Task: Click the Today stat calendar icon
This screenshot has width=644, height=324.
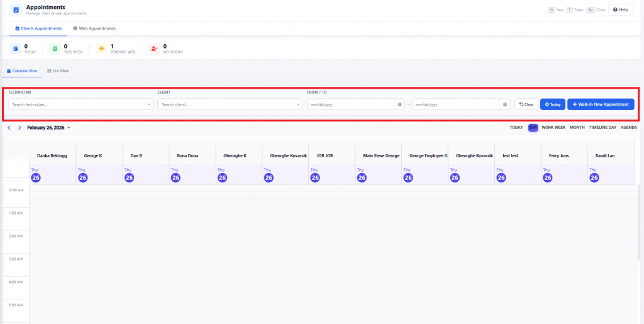Action: click(15, 48)
